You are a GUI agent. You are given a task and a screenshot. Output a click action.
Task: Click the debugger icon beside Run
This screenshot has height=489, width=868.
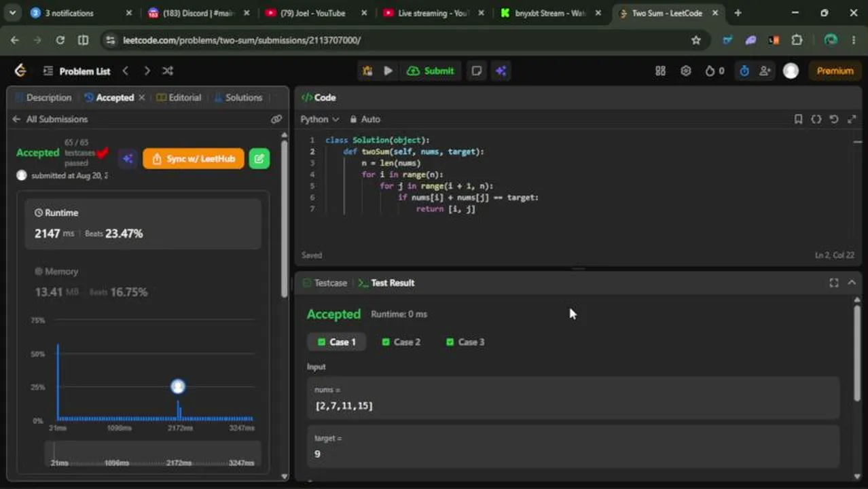point(367,71)
